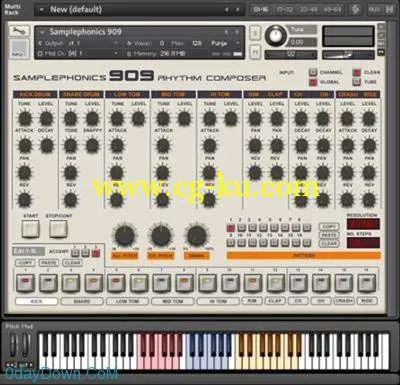Click the Pitch wheel on keyboard panel
The image size is (400, 385).
(x=14, y=345)
